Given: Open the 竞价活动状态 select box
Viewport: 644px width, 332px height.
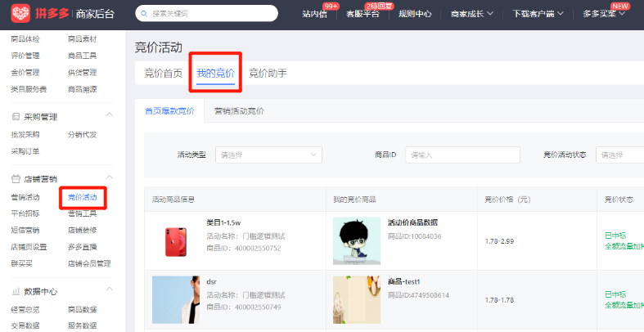Looking at the screenshot, I should pyautogui.click(x=619, y=155).
